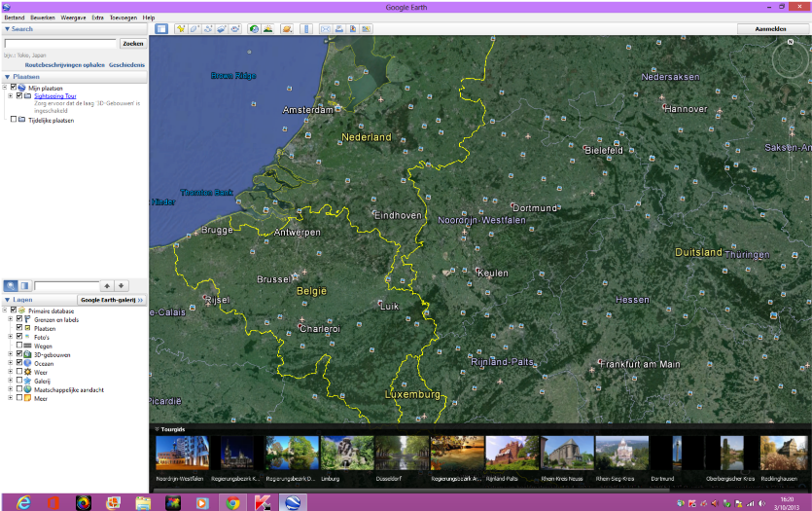Open Google Chrome from the taskbar

pos(233,502)
